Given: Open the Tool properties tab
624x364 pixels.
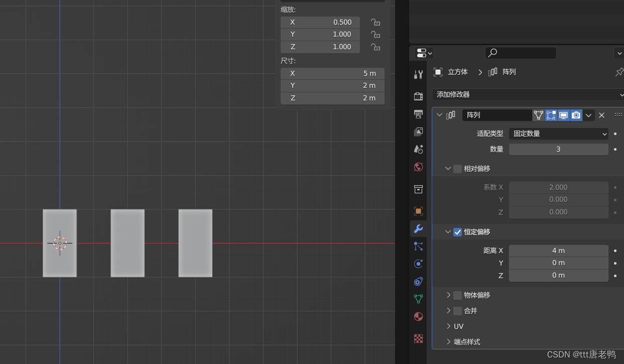Looking at the screenshot, I should tap(418, 75).
